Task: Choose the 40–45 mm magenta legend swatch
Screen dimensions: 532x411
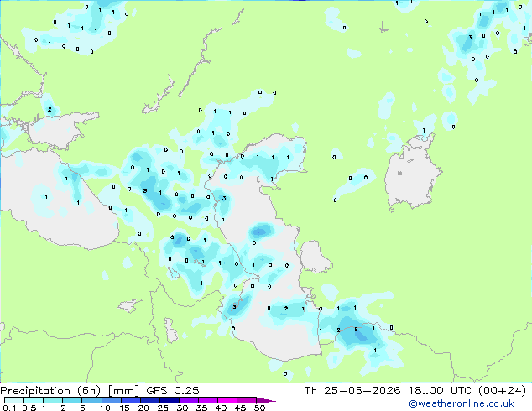Action: tap(227, 400)
